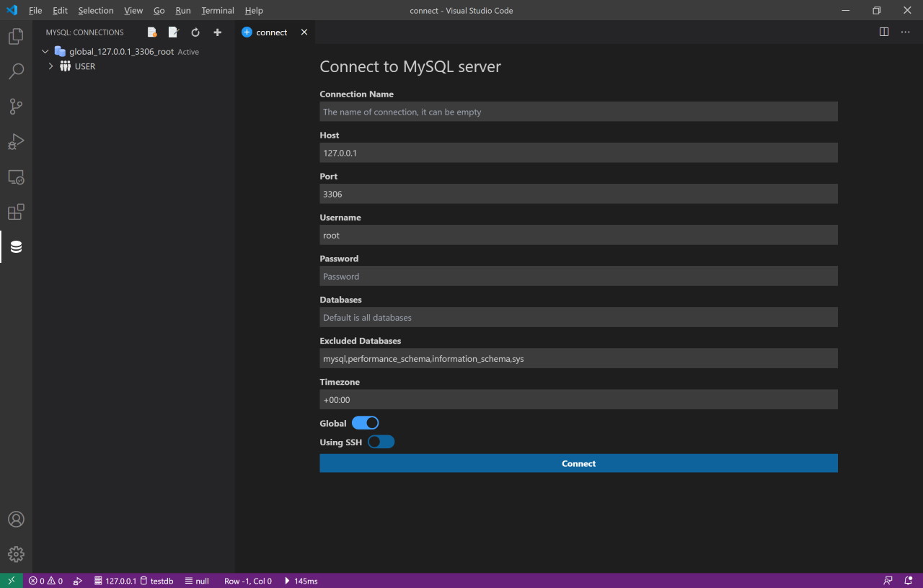
Task: Open the MySQL database view icon
Action: (x=16, y=247)
